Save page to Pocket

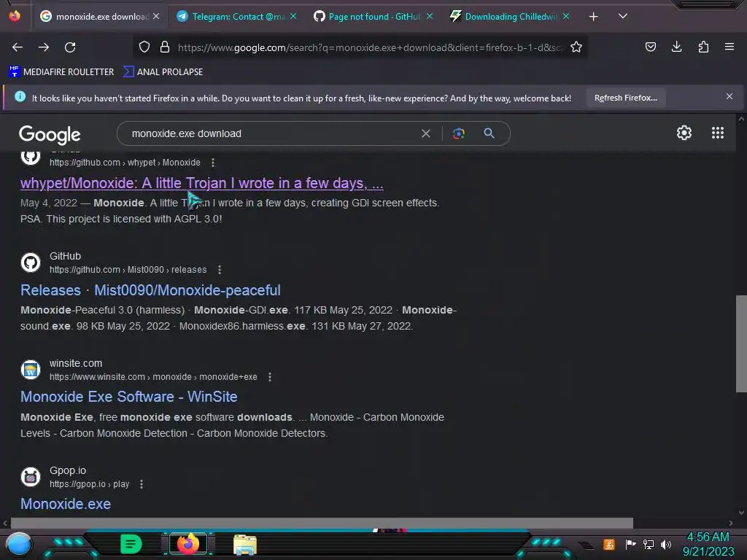point(650,47)
